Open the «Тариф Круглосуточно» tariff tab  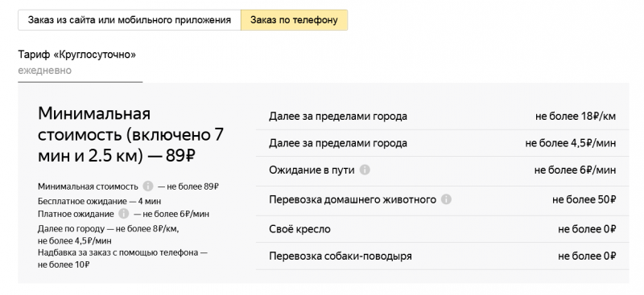click(80, 62)
